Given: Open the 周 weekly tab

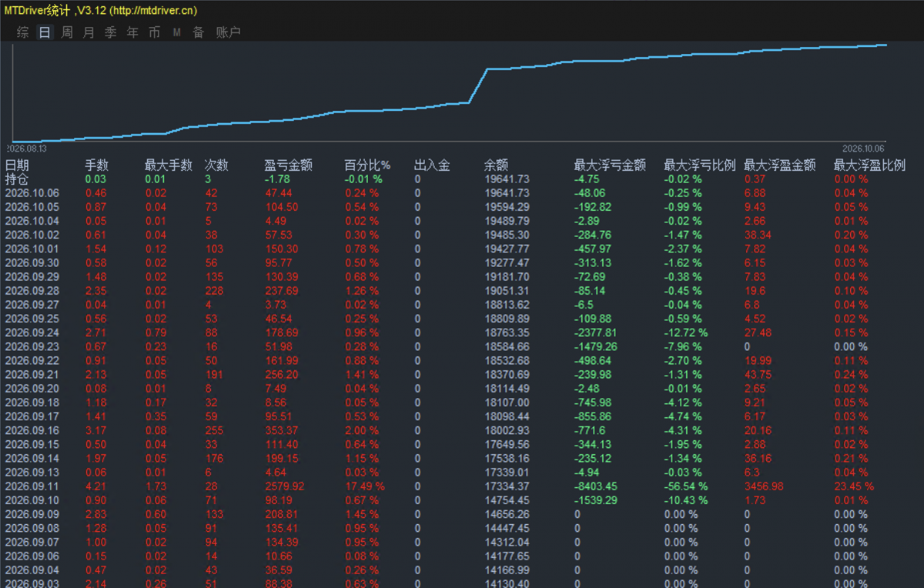Looking at the screenshot, I should pyautogui.click(x=67, y=32).
